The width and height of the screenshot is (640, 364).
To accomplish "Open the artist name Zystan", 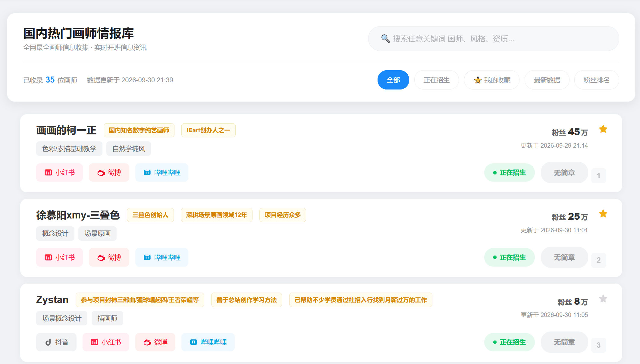I will (52, 300).
